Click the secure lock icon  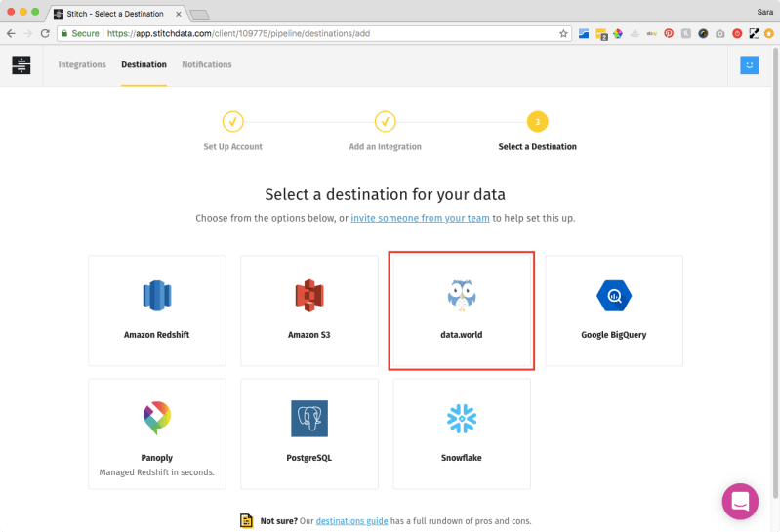click(x=64, y=33)
